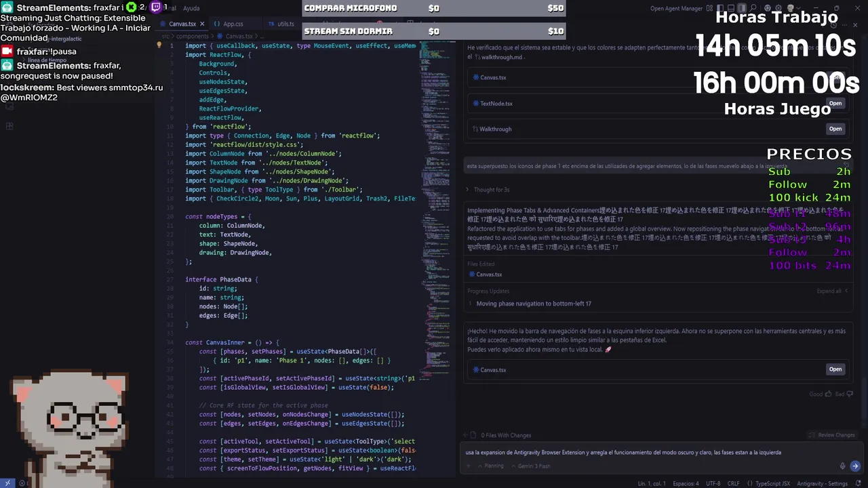This screenshot has width=868, height=488.
Task: Click '0 Files With Changes' label
Action: tap(506, 435)
